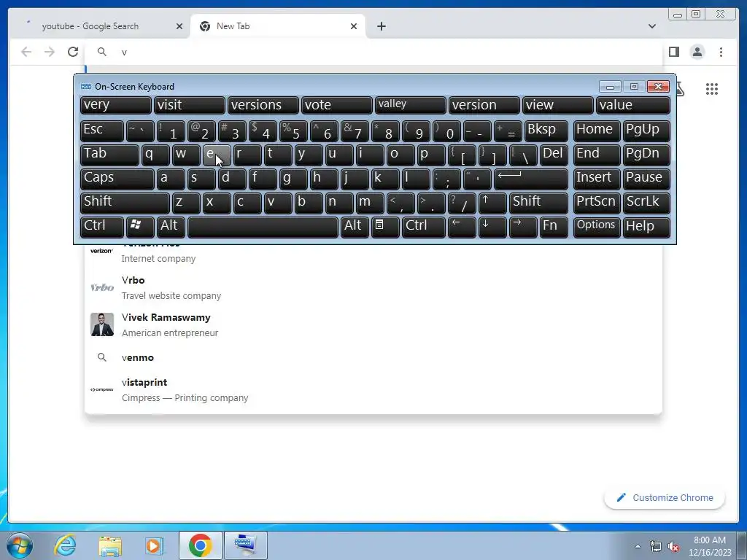Viewport: 747px width, 560px height.
Task: Toggle the left Ctrl key
Action: [x=101, y=227]
